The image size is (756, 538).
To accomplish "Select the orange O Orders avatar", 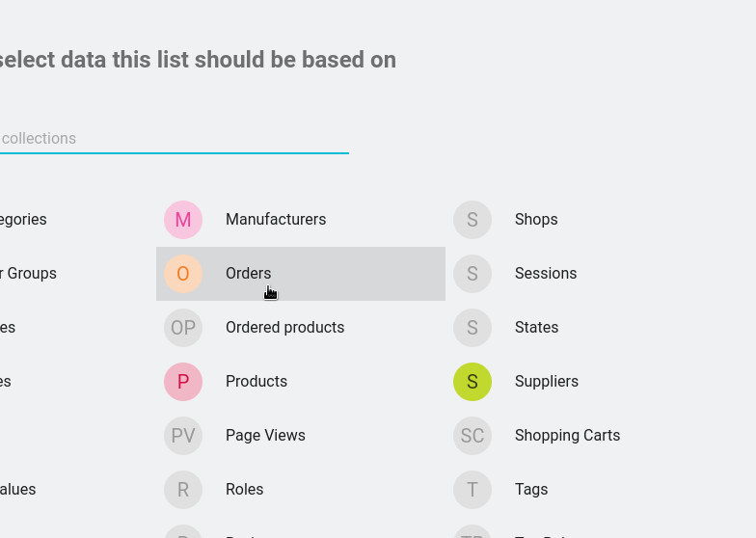I will coord(183,274).
